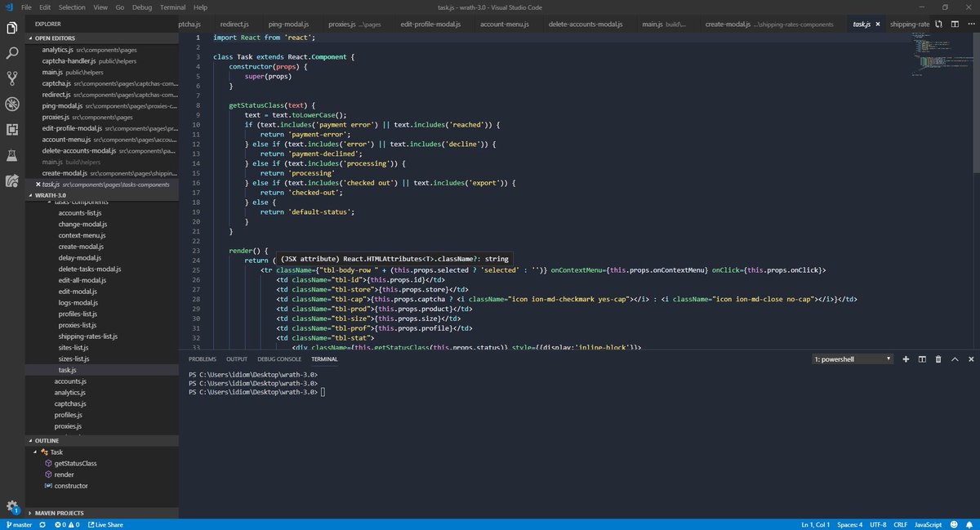Switch to the DEBUG CONSOLE panel tab
The width and height of the screenshot is (980, 530).
tap(281, 359)
